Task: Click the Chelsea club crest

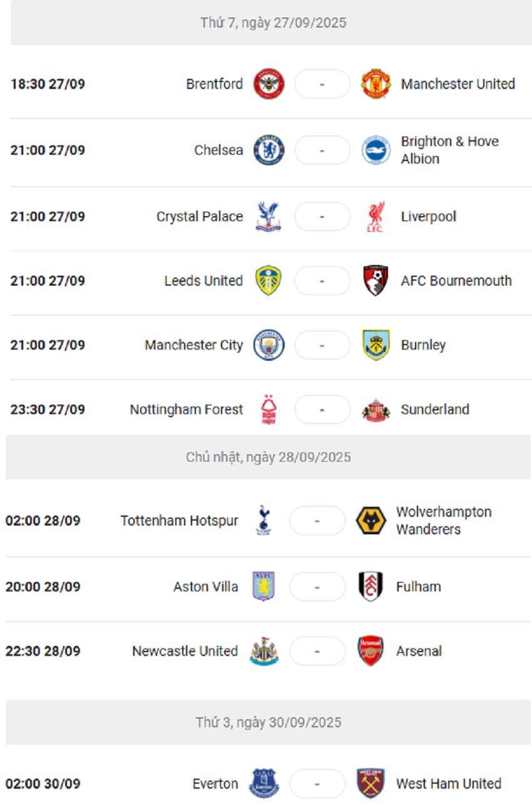Action: [269, 150]
